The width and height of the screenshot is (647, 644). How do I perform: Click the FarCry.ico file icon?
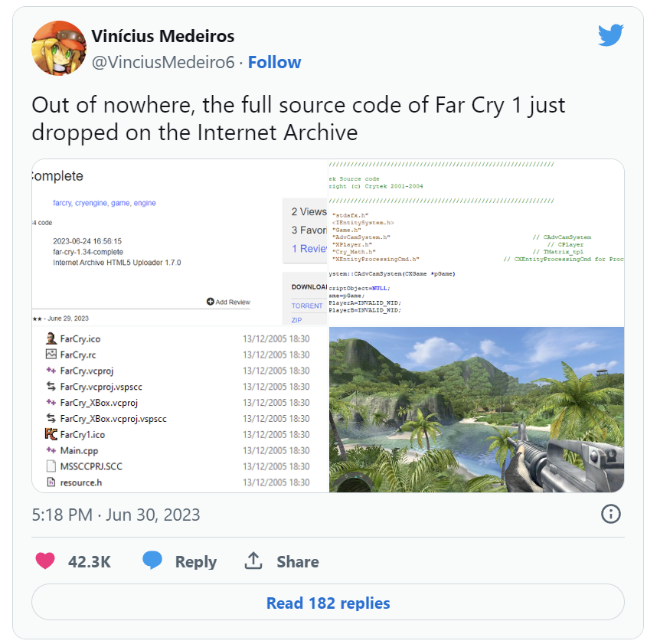coord(51,338)
